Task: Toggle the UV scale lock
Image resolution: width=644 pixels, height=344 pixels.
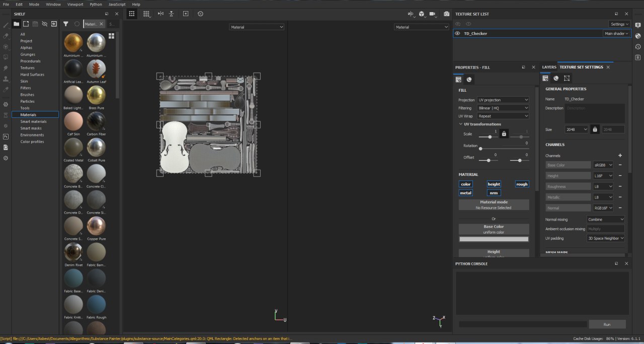Action: click(x=504, y=133)
